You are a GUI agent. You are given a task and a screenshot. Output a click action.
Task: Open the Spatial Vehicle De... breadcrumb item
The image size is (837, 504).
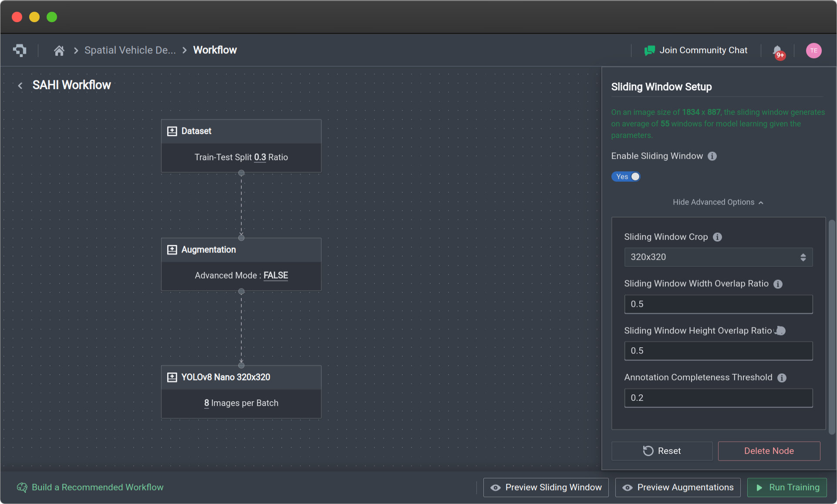tap(129, 50)
